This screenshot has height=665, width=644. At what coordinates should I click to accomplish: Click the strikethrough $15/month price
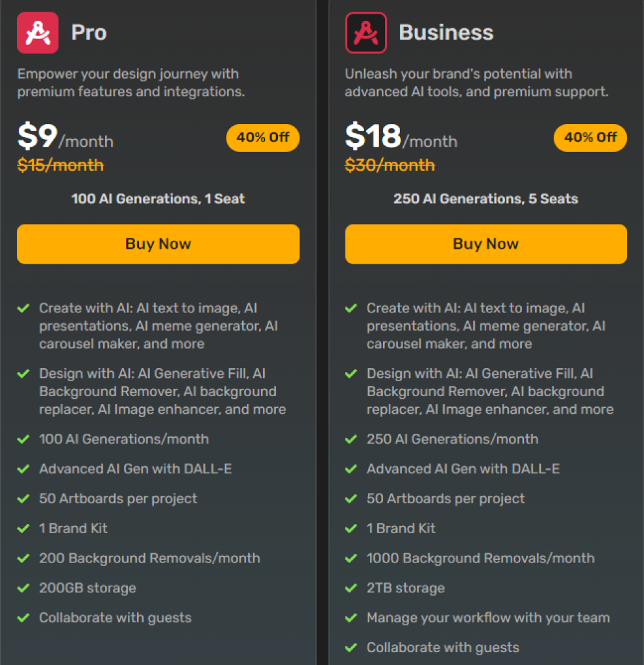60,165
